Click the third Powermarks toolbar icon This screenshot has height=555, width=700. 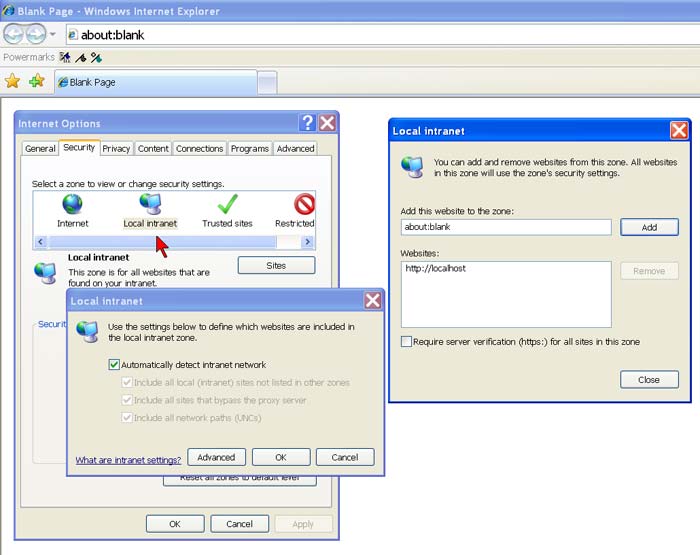pyautogui.click(x=96, y=57)
